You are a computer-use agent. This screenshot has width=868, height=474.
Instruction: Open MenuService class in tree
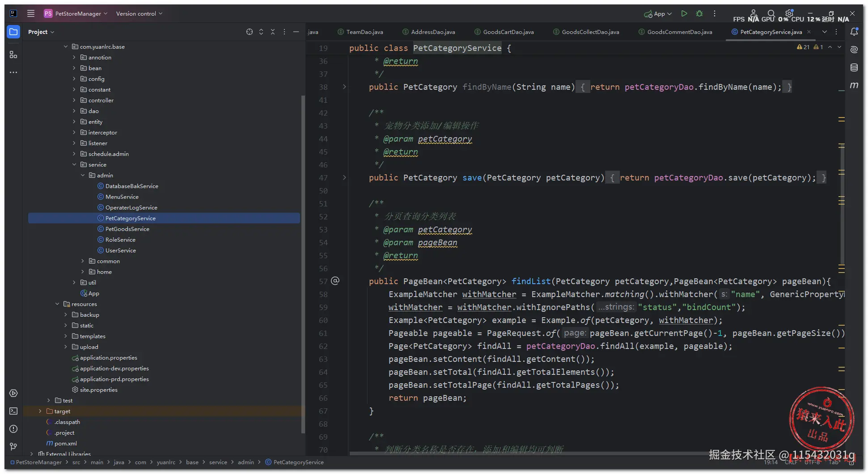[x=122, y=197]
